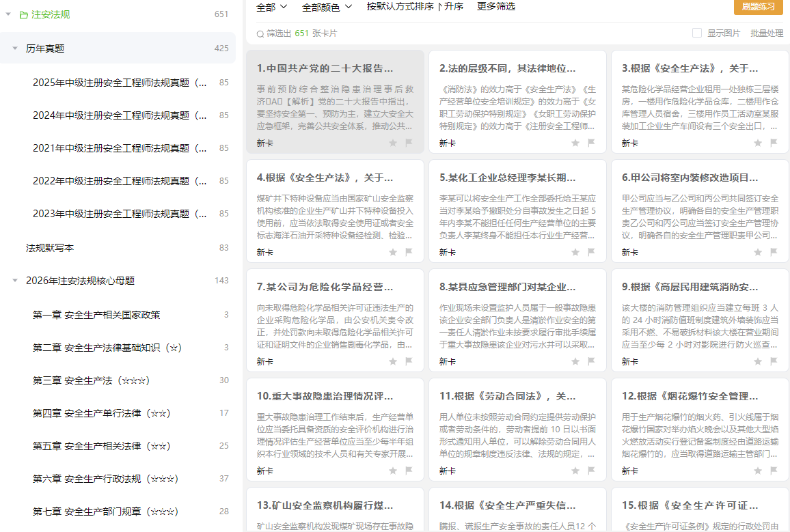Star card 12 烟花爆竹安全管理
This screenshot has width=790, height=532.
click(x=758, y=471)
